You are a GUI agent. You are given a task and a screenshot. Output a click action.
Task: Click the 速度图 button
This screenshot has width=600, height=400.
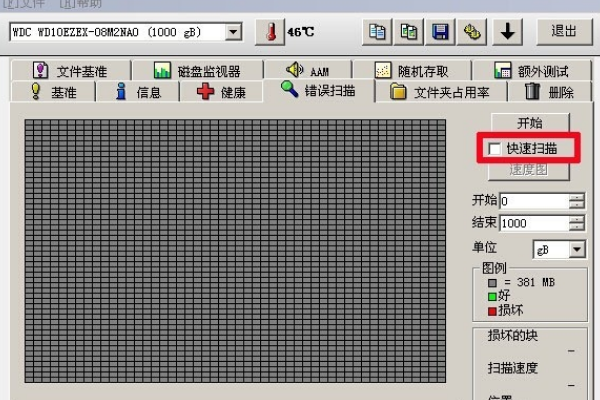coord(528,170)
